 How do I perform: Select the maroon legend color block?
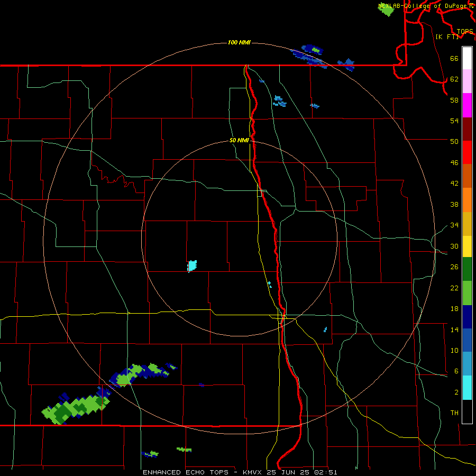[x=467, y=129]
